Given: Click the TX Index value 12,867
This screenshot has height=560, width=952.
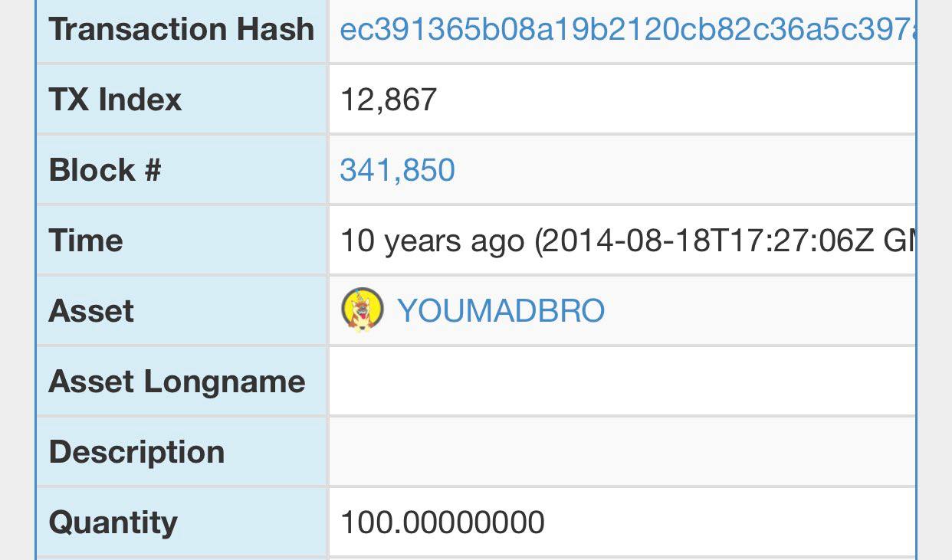Looking at the screenshot, I should click(x=388, y=100).
